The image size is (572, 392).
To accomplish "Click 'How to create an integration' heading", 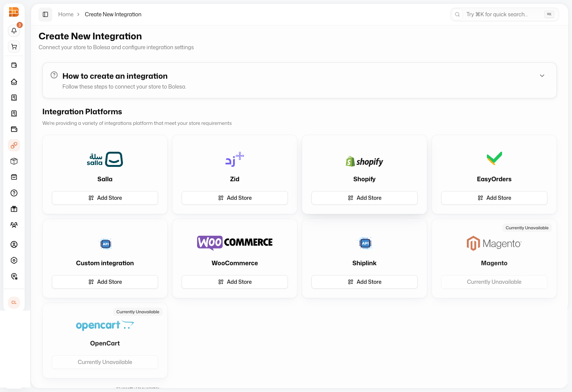I will coord(115,76).
